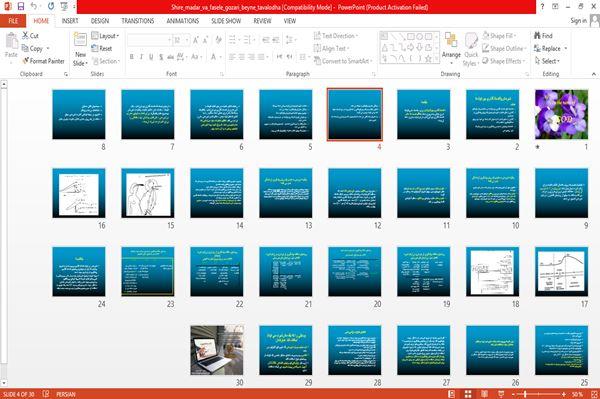This screenshot has width=600, height=399.
Task: Click the Save icon in quick access toolbar
Action: coord(21,6)
